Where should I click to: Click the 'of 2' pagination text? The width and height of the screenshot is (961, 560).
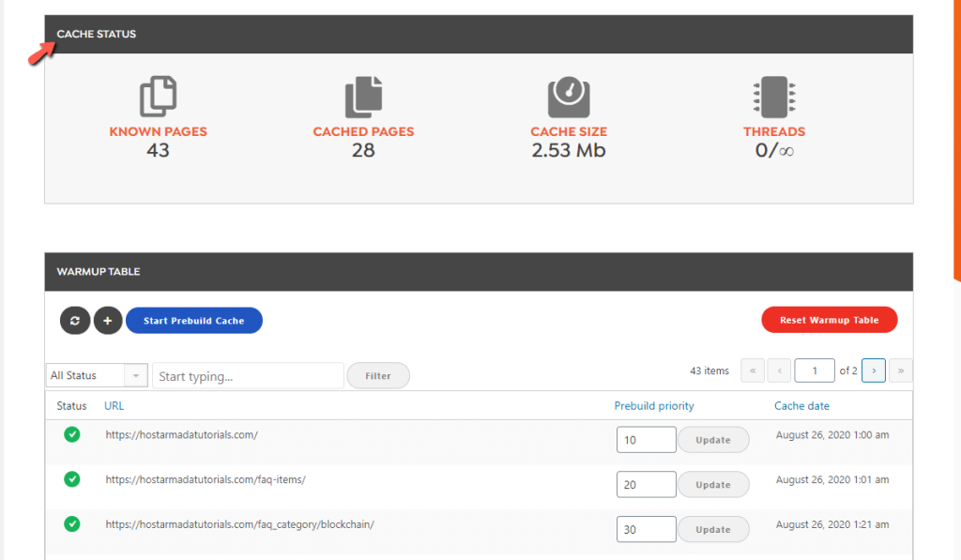848,371
